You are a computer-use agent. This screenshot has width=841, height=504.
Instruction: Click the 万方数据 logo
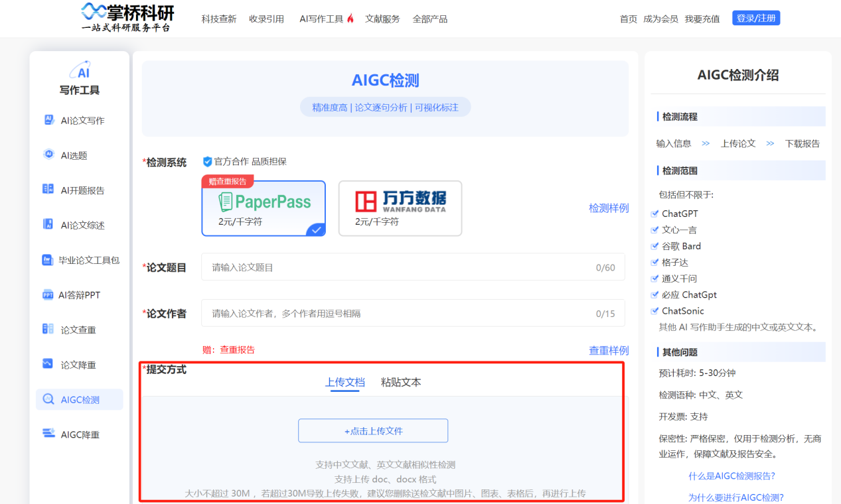click(400, 201)
